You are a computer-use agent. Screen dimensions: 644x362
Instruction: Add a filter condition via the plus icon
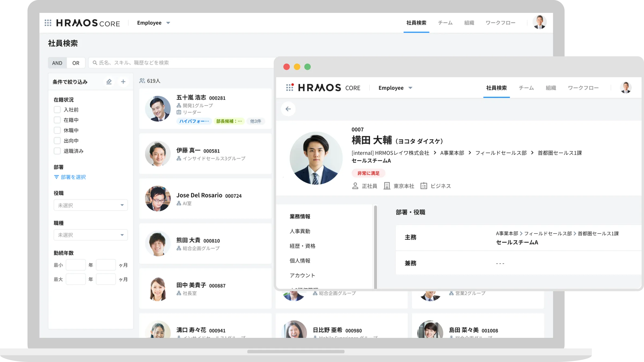coord(123,82)
